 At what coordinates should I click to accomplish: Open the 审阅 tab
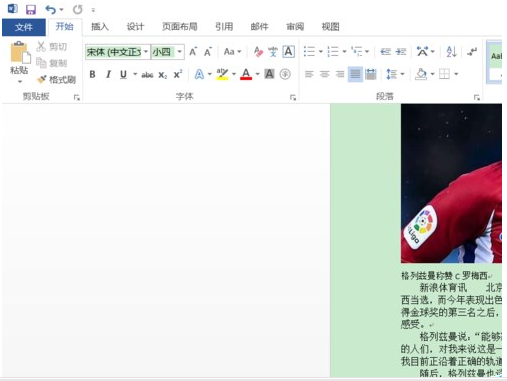pyautogui.click(x=295, y=27)
